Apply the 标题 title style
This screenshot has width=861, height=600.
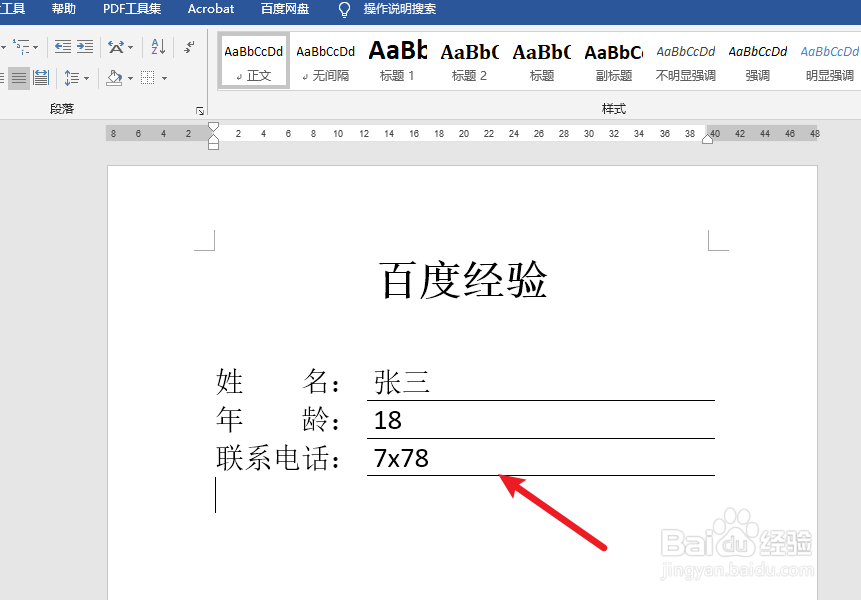[x=541, y=61]
